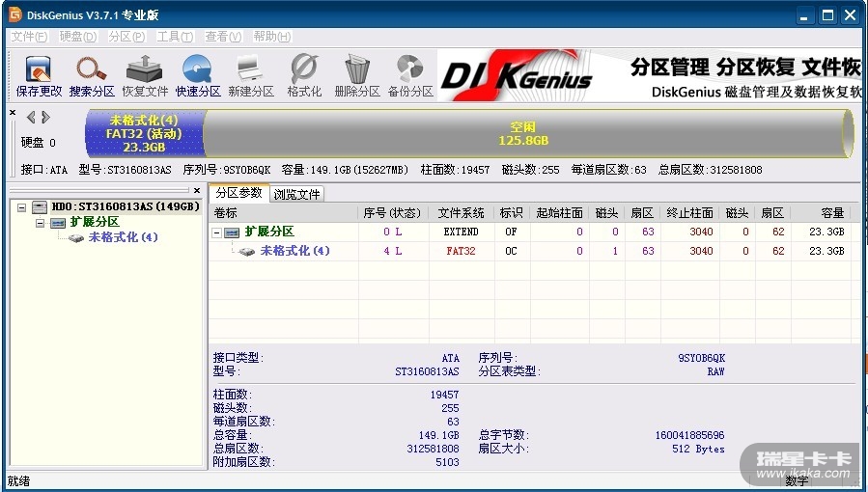Switch to the 分区参数 tab

239,193
